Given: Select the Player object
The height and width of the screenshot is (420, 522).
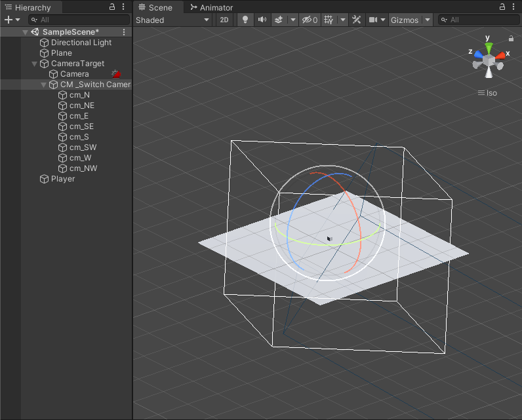Looking at the screenshot, I should pos(62,179).
